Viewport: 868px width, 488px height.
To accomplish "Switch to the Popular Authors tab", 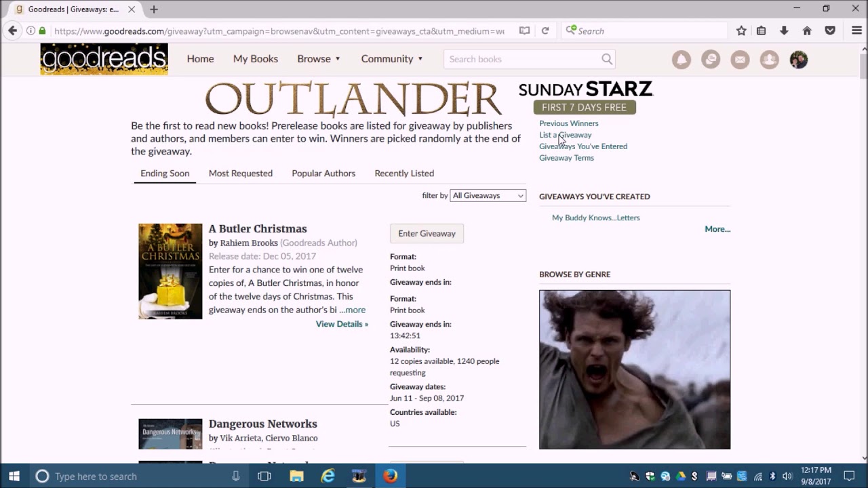I will point(323,174).
